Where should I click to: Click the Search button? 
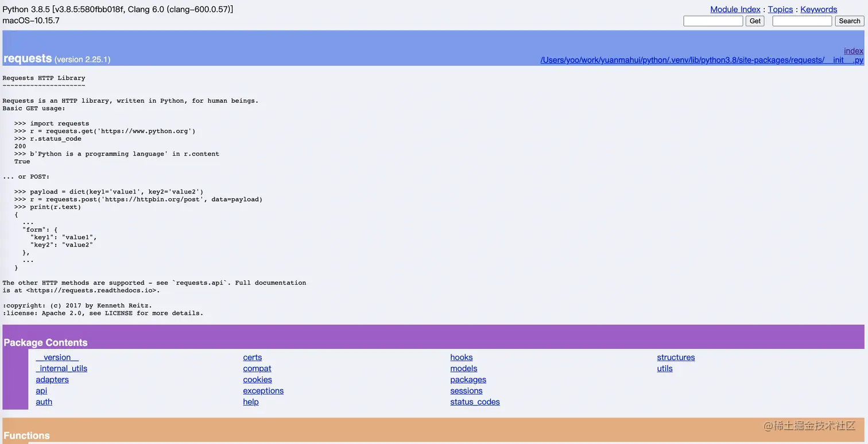[x=849, y=21]
